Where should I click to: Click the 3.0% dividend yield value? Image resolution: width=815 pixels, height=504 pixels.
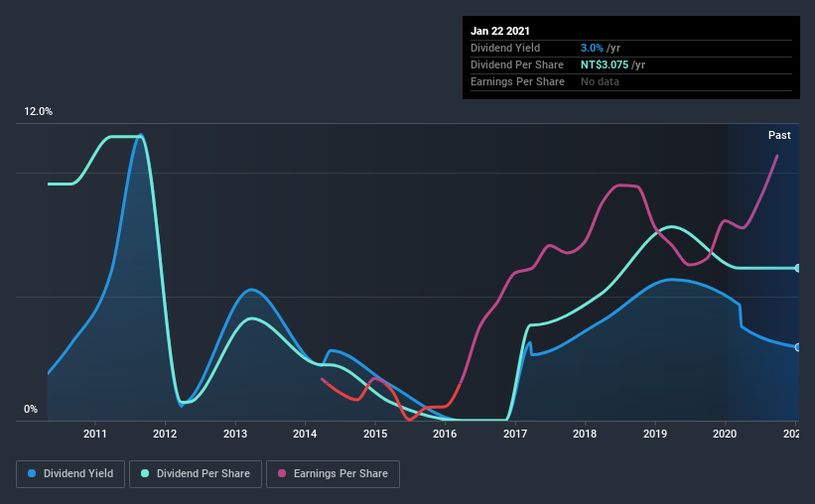tap(592, 48)
